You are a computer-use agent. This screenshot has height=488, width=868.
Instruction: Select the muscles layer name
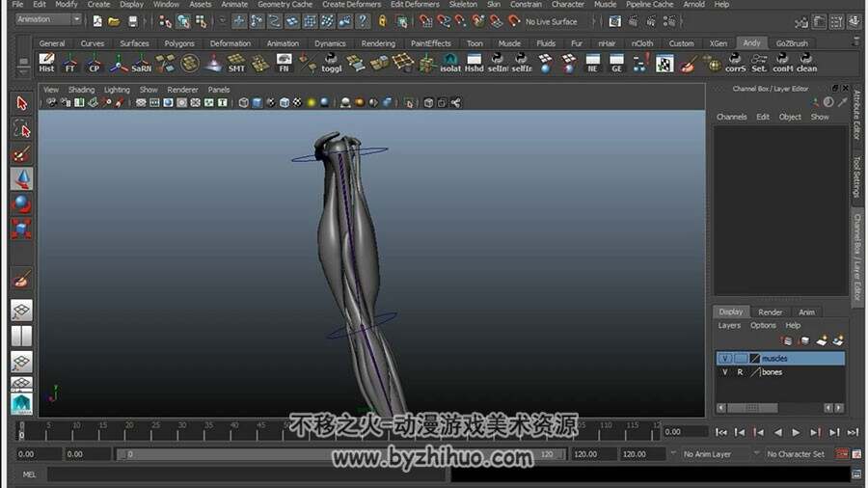point(774,359)
